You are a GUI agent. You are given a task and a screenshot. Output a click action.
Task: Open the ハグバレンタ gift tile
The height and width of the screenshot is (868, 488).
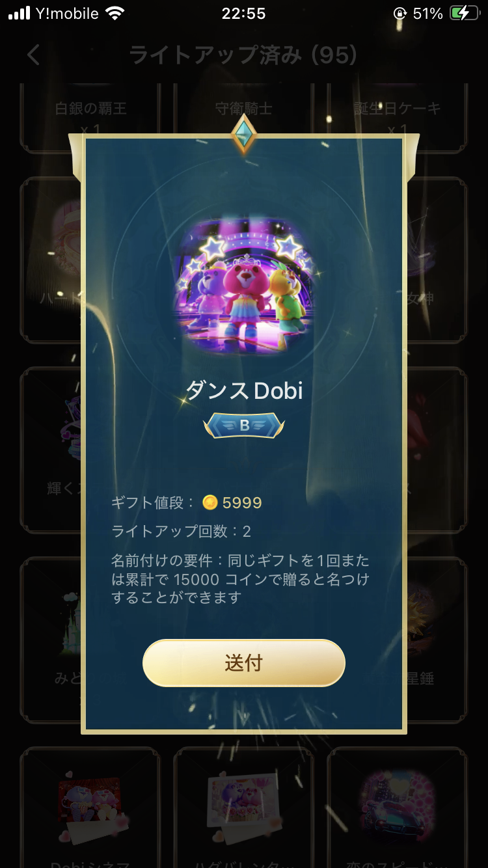243,807
